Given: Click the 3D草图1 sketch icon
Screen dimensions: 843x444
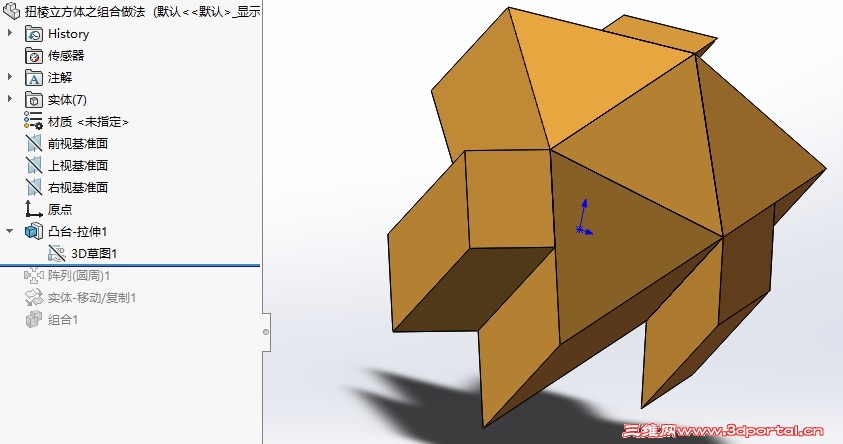Looking at the screenshot, I should click(56, 253).
